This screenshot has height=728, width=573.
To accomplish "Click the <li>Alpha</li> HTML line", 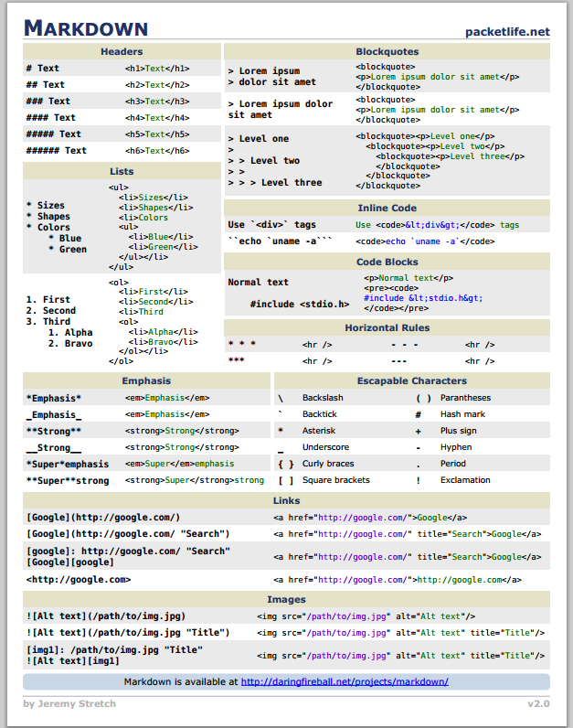I will (x=164, y=332).
